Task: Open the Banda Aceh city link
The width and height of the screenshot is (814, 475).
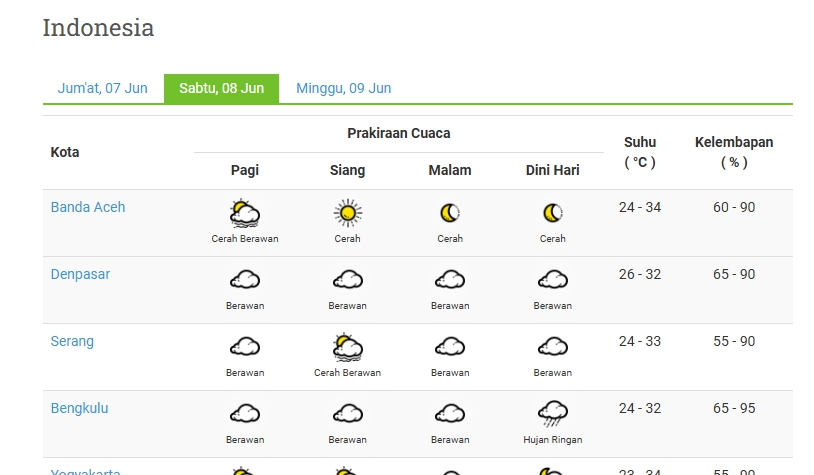Action: click(x=88, y=208)
